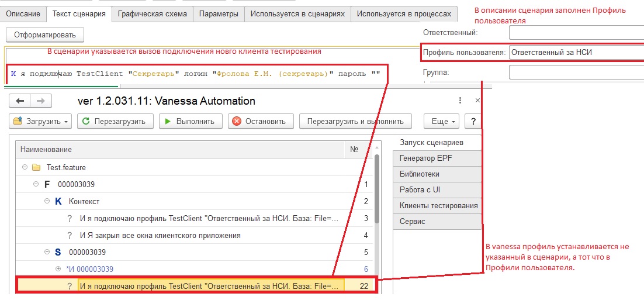Viewport: 644px width, 307px height.
Task: Select the Test.feature folder row
Action: coord(194,167)
